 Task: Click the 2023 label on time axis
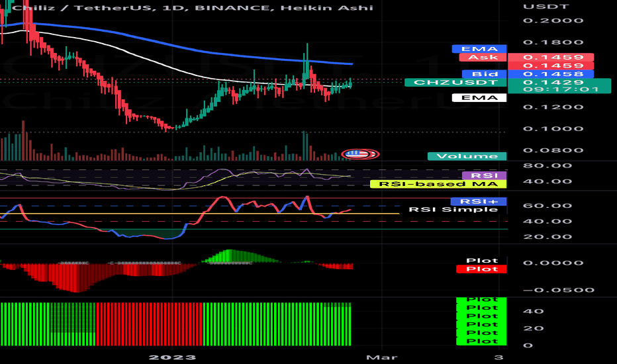(172, 357)
